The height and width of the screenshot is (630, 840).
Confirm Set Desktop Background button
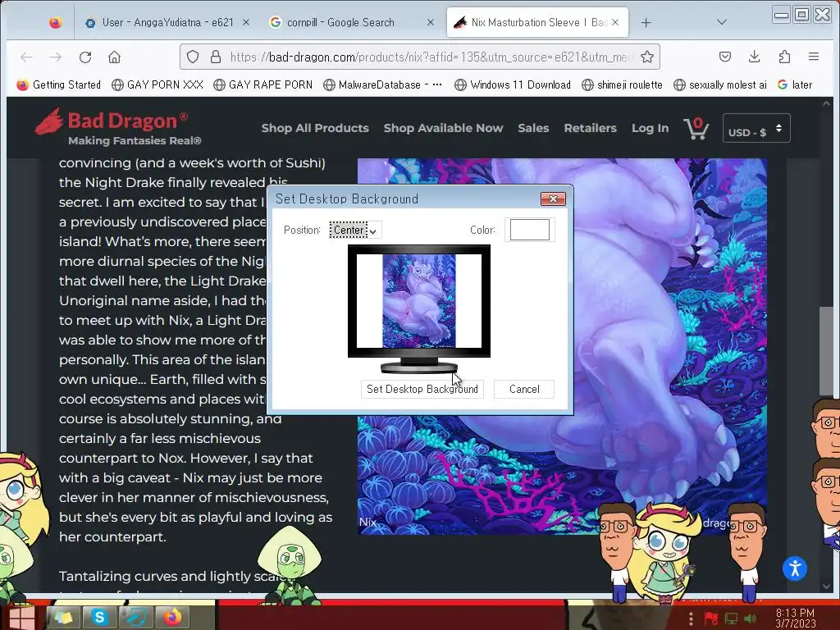pyautogui.click(x=422, y=389)
